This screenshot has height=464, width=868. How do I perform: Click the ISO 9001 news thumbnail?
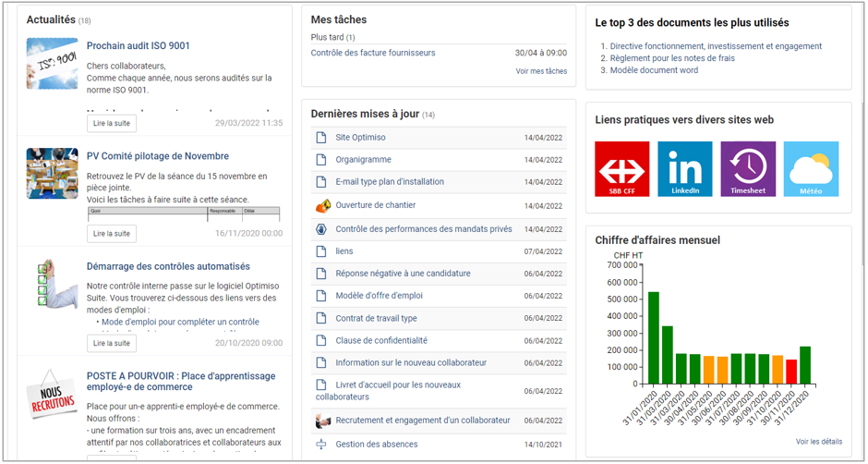tap(52, 63)
